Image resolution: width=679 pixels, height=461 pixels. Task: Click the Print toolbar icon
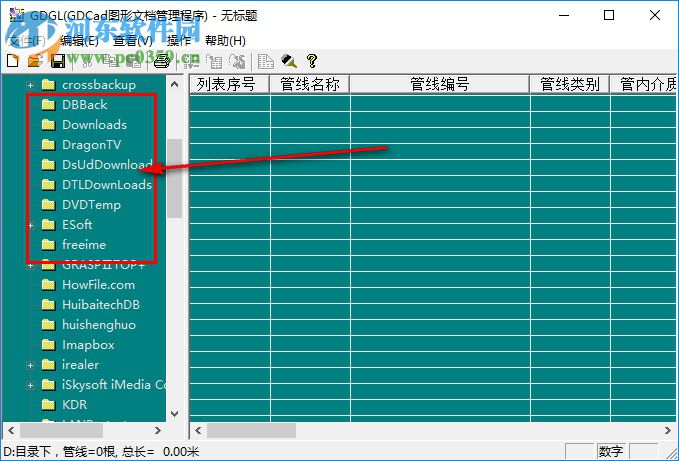pyautogui.click(x=162, y=61)
